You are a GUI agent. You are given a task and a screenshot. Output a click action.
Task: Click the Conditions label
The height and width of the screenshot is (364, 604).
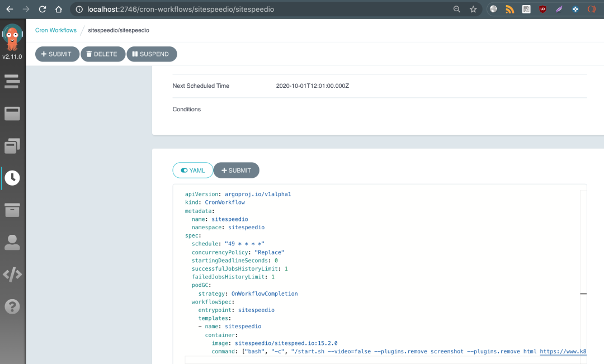coord(186,110)
